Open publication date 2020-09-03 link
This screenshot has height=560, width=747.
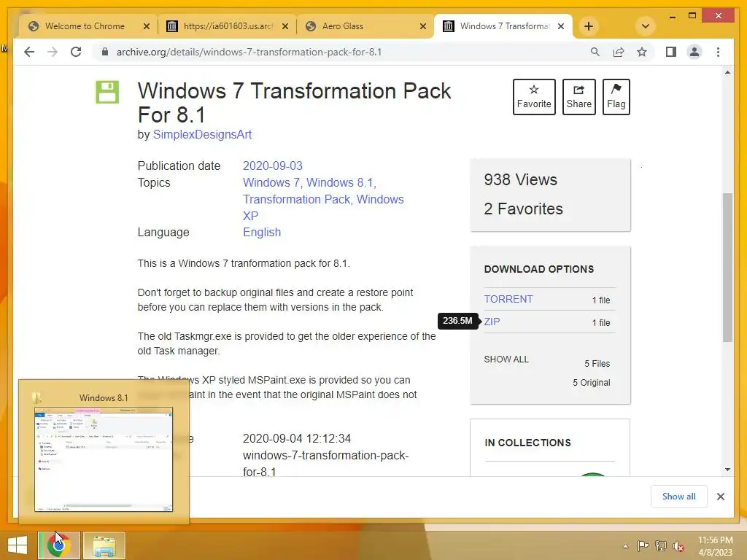pyautogui.click(x=273, y=166)
